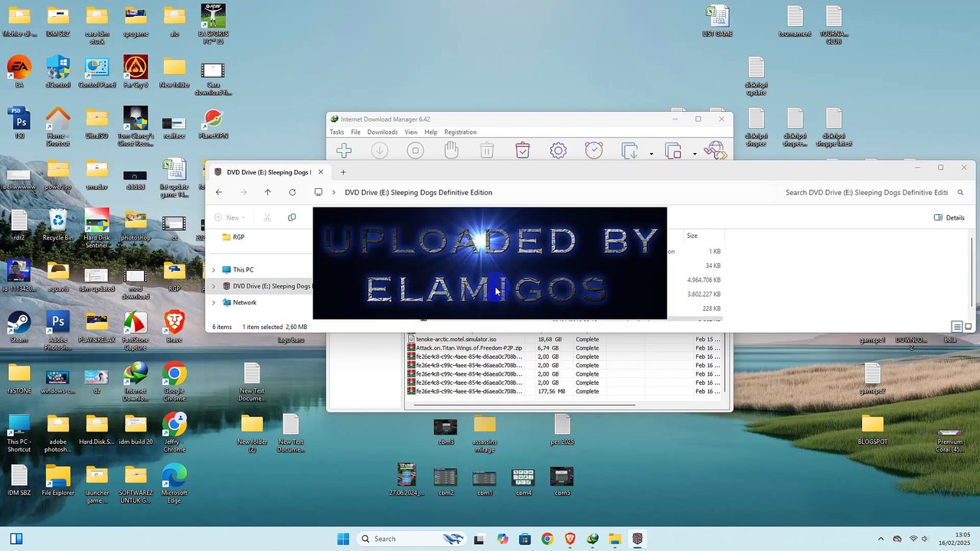Open Brave browser from the taskbar
Screen dimensions: 980x551
point(570,539)
